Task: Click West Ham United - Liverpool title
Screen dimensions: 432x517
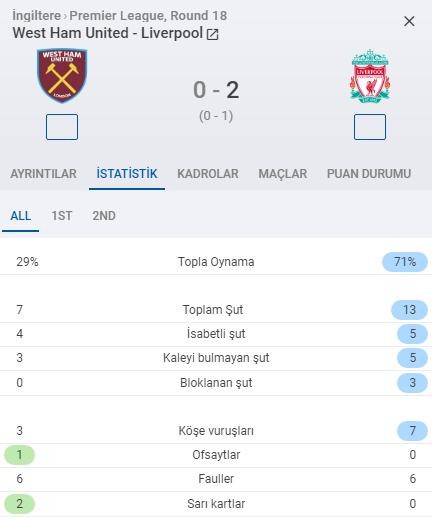Action: (x=108, y=33)
